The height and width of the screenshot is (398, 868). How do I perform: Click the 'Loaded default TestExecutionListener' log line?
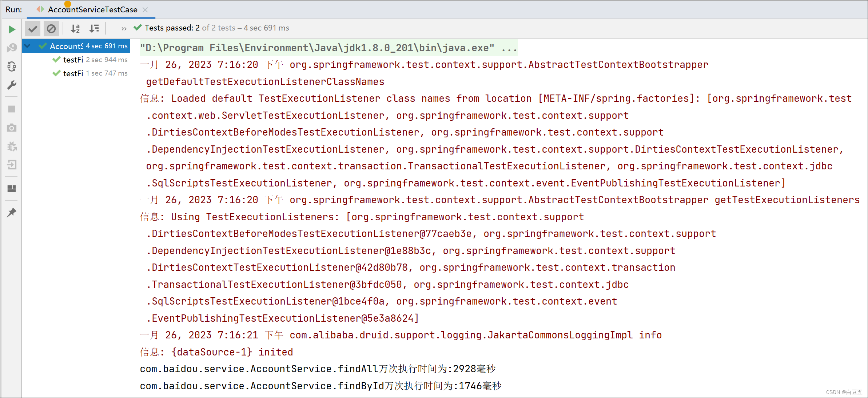coord(496,99)
